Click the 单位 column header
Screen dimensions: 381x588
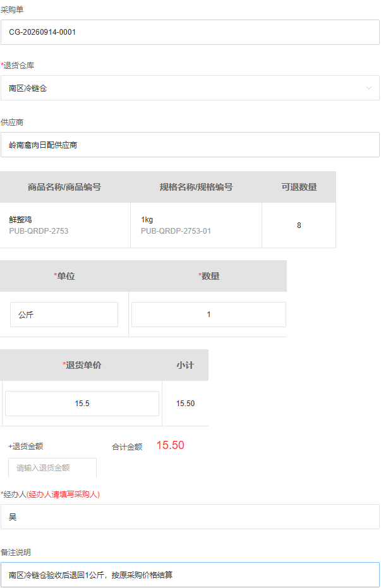64,276
